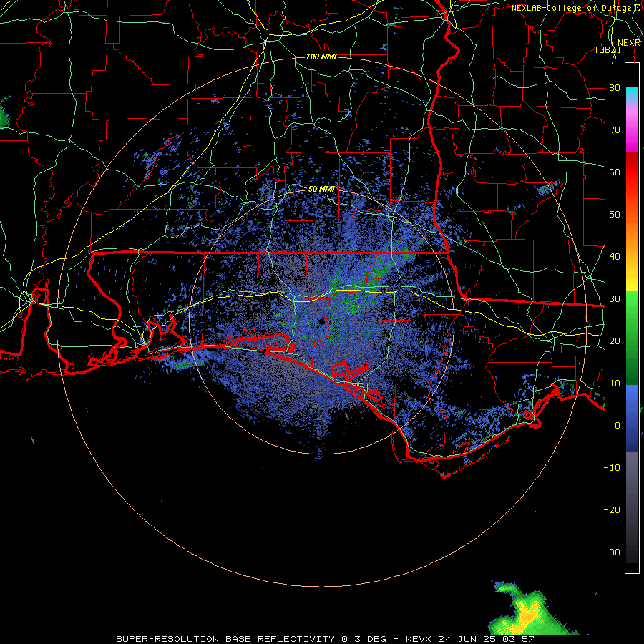Select the blue segment of the color bar
This screenshot has width=644, height=644.
click(632, 419)
